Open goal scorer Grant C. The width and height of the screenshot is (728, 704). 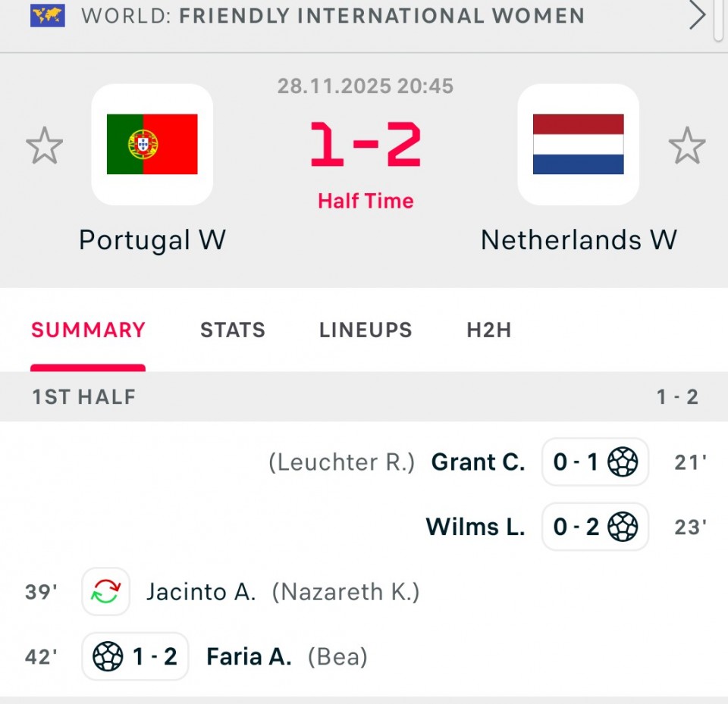[x=478, y=462]
